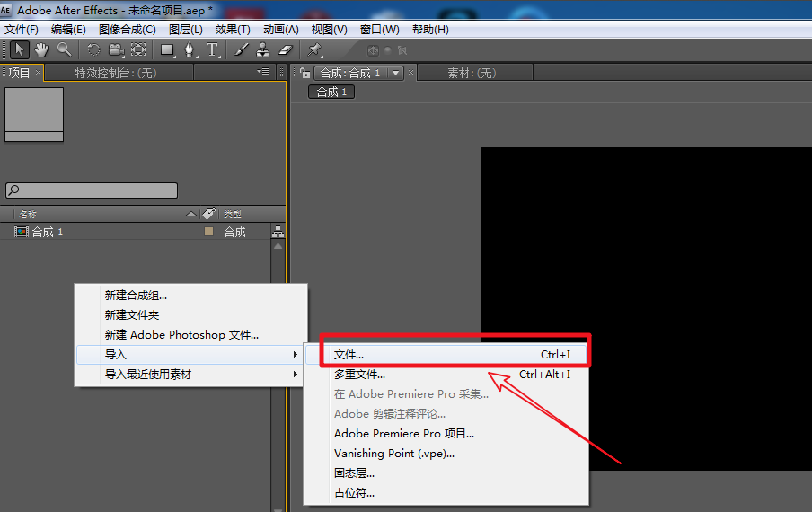Open the 视图(V) menu
The width and height of the screenshot is (812, 512).
coord(330,30)
